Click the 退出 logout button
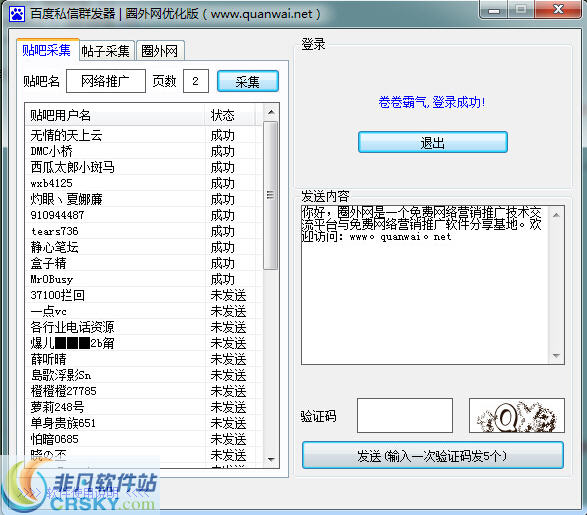This screenshot has height=515, width=587. click(x=433, y=142)
